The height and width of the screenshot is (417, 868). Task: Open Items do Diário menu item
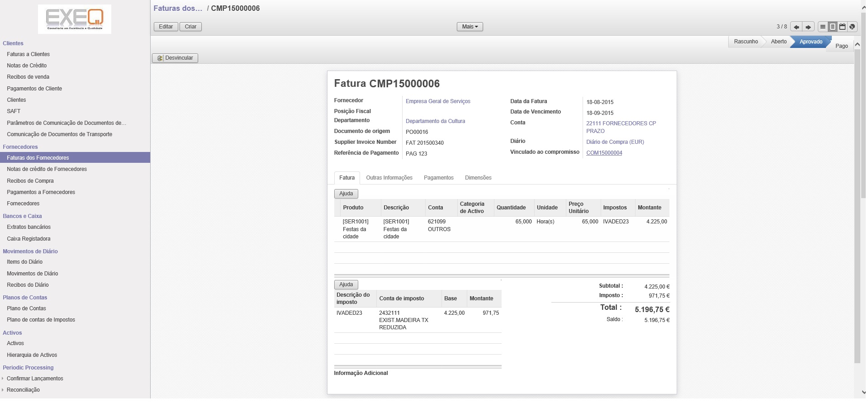click(24, 262)
